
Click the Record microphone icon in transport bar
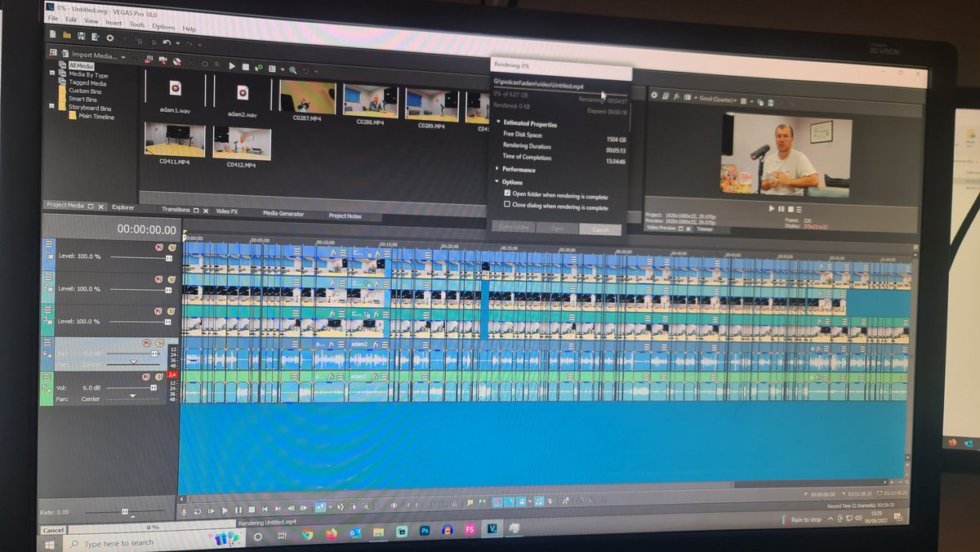tap(185, 510)
